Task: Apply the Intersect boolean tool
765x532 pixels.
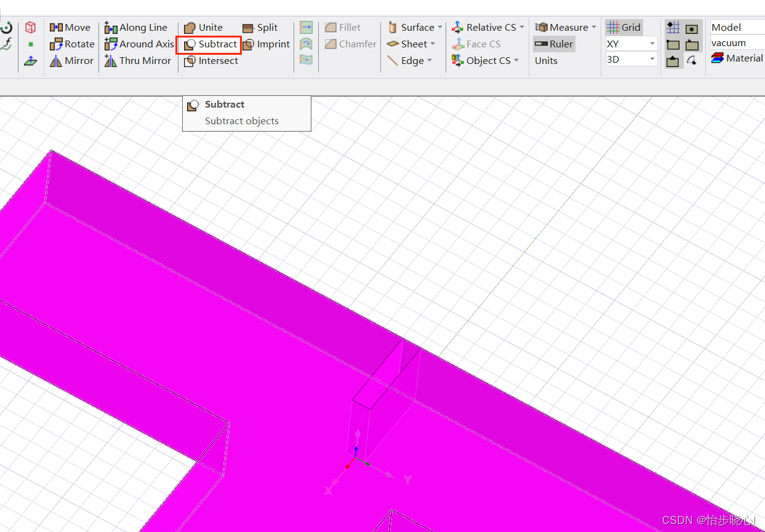Action: (212, 61)
